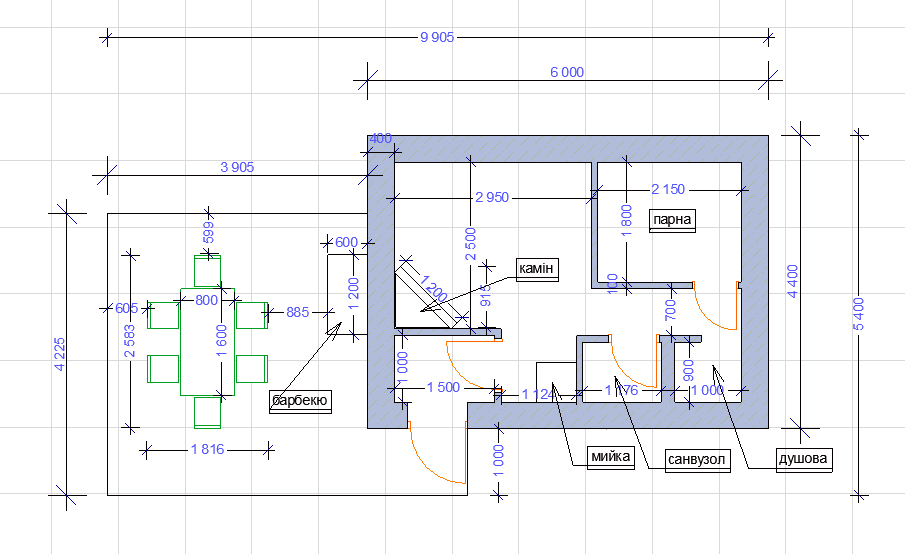Select the 885 dimension value
905x554 pixels.
pyautogui.click(x=298, y=312)
